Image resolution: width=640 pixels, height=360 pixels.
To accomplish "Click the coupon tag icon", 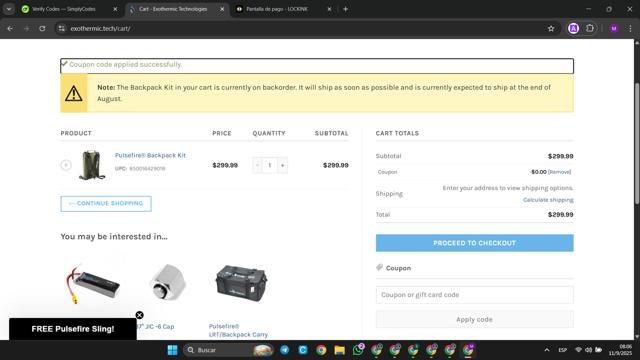I will 380,267.
